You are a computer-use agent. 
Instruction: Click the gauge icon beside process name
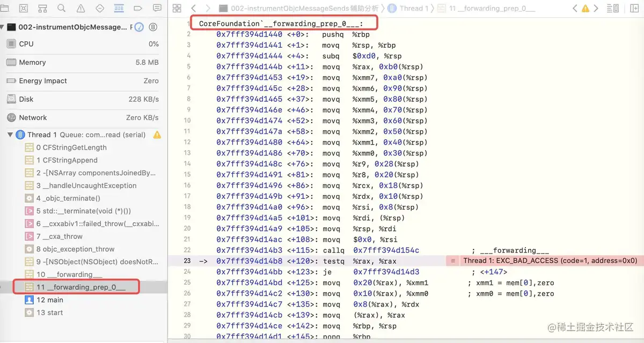(139, 27)
